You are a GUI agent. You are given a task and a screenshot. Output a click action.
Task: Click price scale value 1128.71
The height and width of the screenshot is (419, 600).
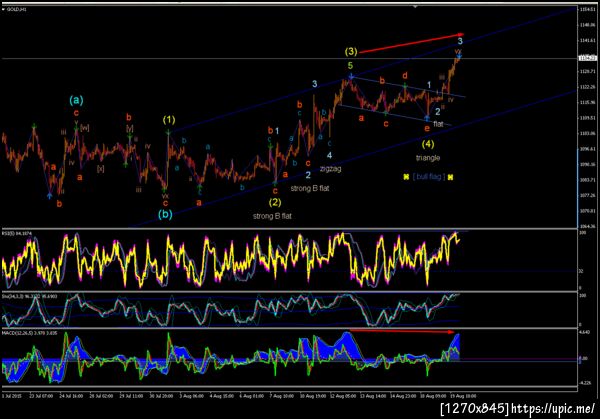point(588,72)
